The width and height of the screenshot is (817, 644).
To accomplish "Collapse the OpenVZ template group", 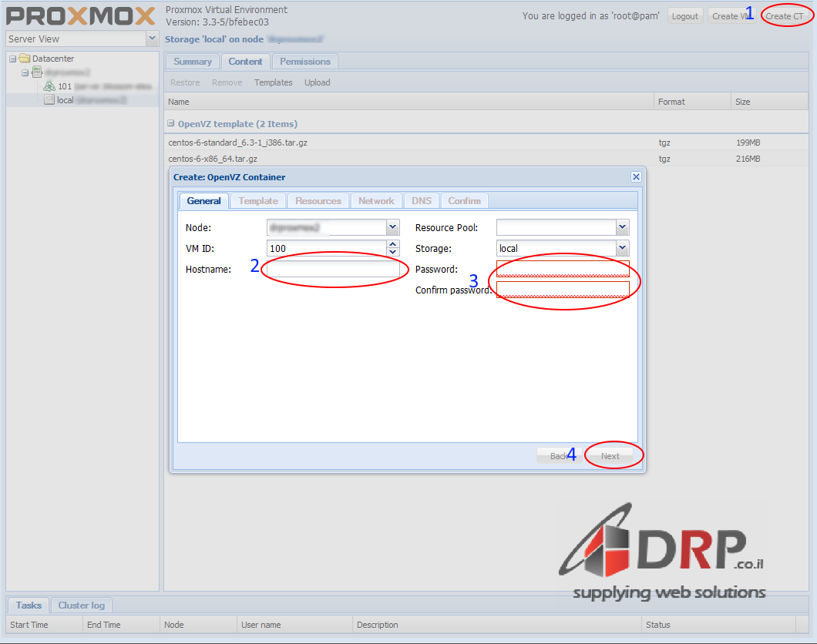I will click(171, 123).
